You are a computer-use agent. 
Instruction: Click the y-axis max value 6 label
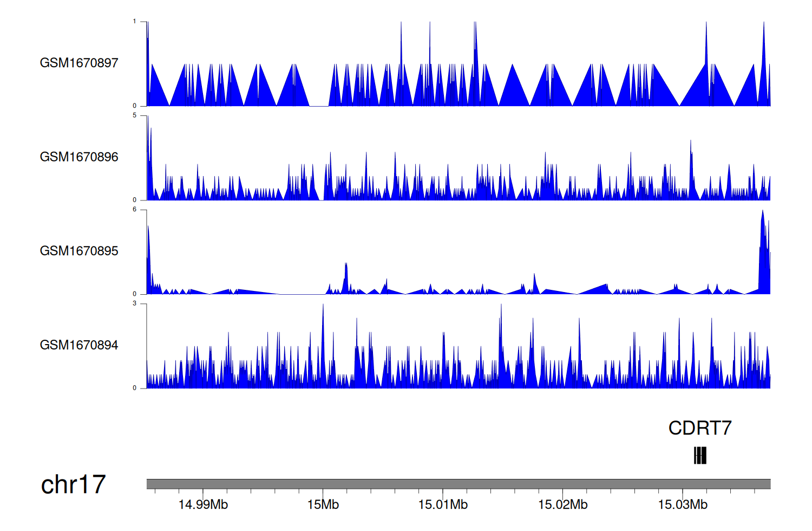tap(135, 210)
